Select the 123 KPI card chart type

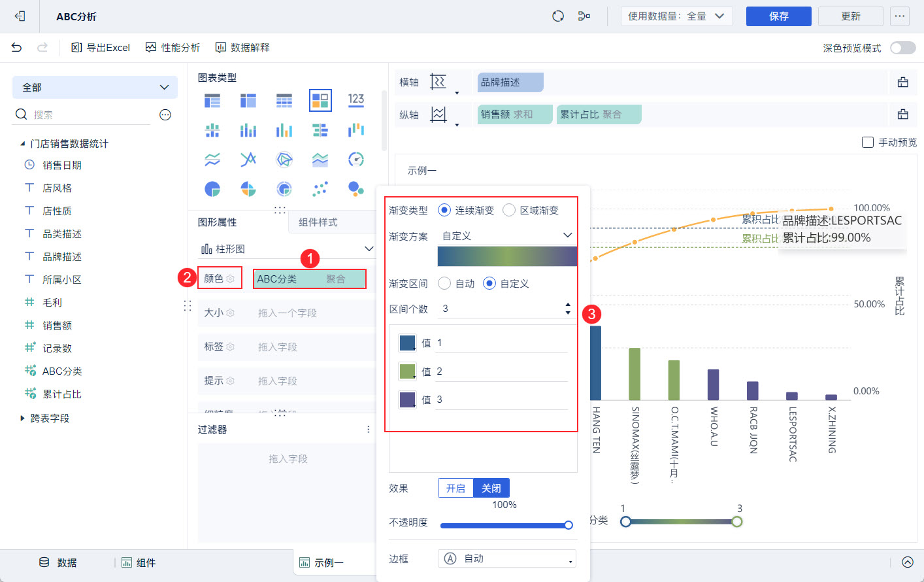[x=356, y=101]
